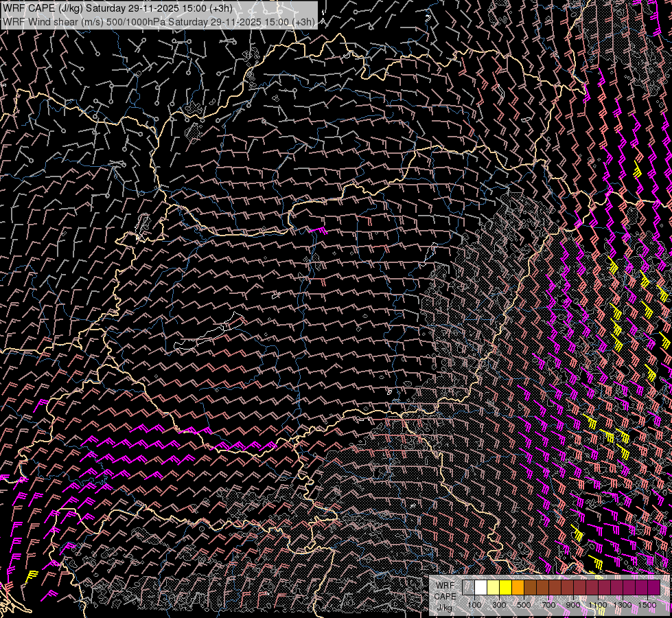
Task: Click the "700" legend value
Action: [x=548, y=605]
